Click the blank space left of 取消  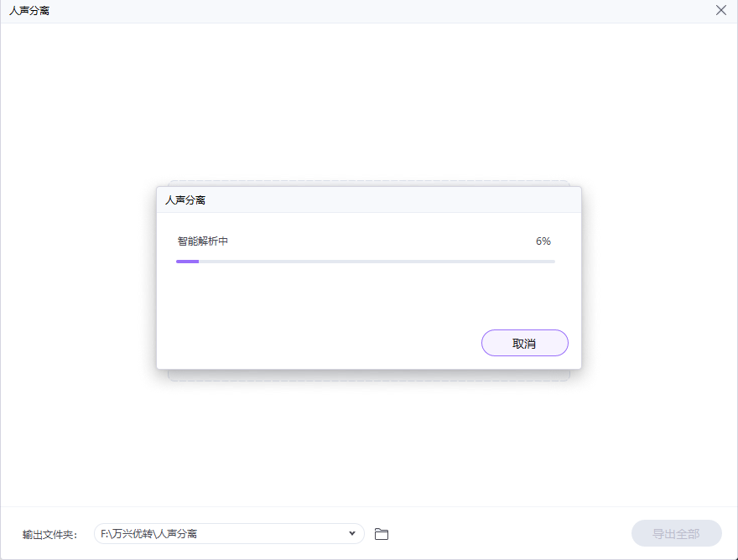click(x=319, y=343)
